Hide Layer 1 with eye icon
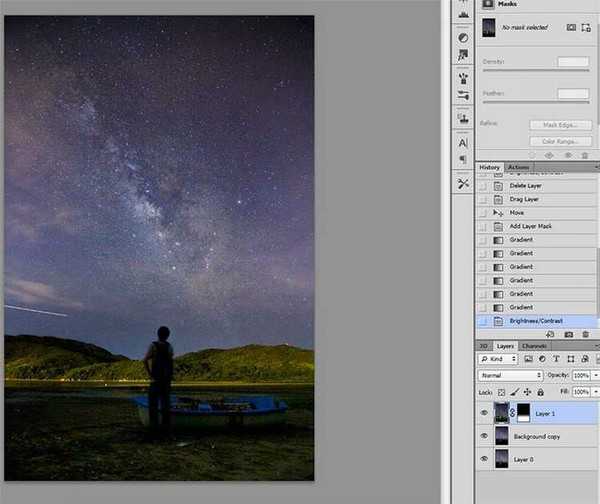 [x=485, y=412]
